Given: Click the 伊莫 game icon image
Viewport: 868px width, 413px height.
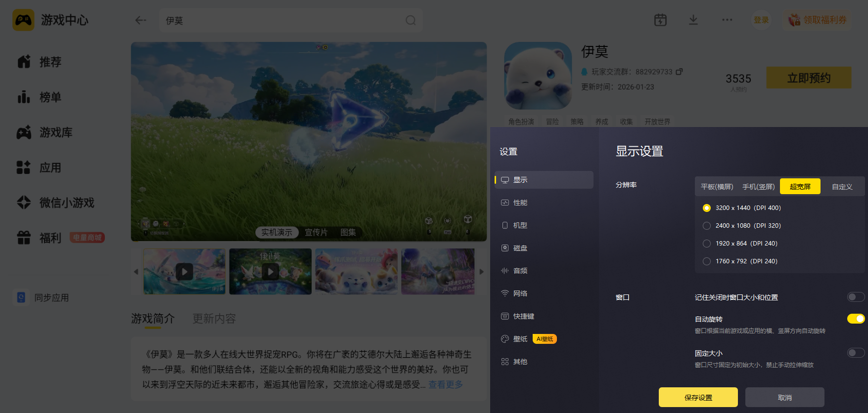Looking at the screenshot, I should point(538,76).
